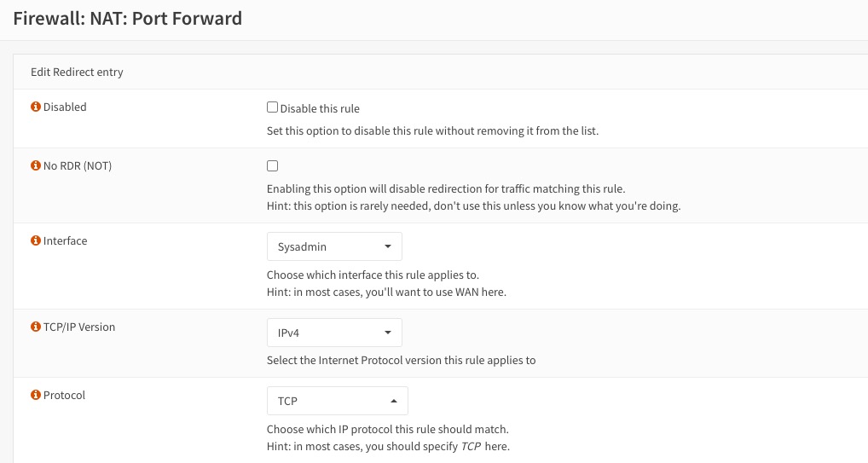Image resolution: width=868 pixels, height=463 pixels.
Task: Open the Interface dropdown showing Sysadmin
Action: 334,246
